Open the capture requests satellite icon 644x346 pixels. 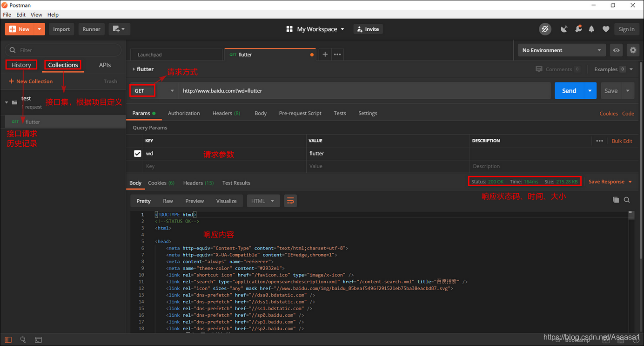pos(564,29)
